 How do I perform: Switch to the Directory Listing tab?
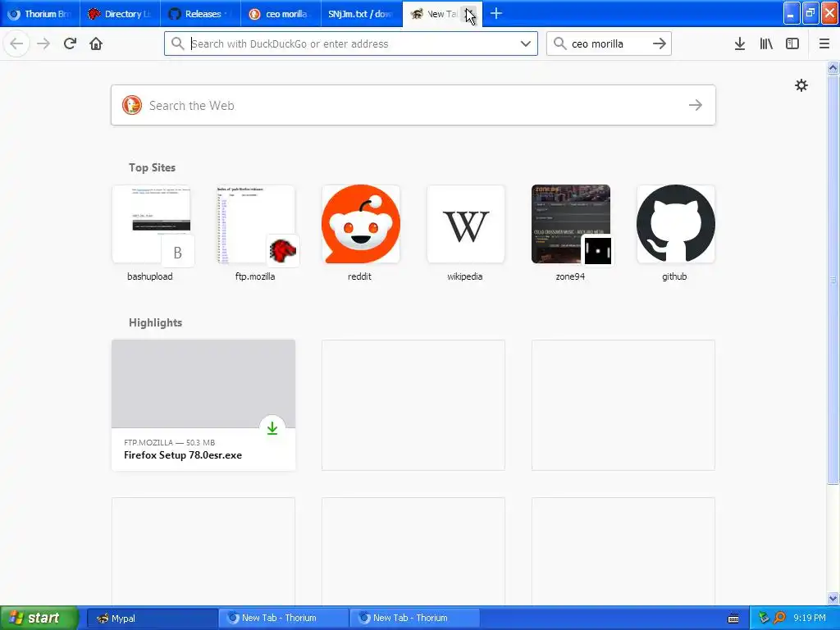[x=120, y=14]
